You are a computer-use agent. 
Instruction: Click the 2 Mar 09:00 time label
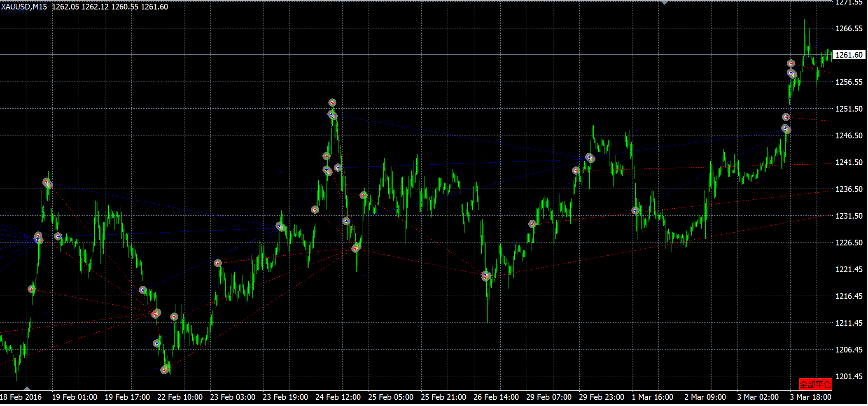tap(705, 397)
